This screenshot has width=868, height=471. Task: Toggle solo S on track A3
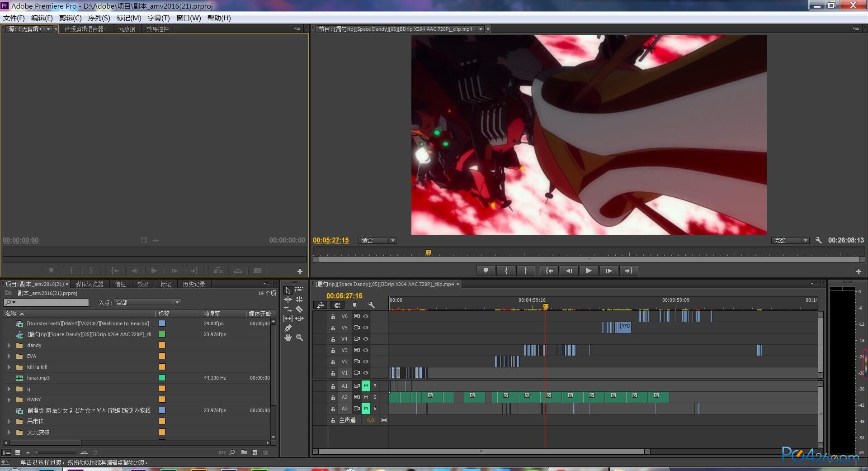coord(375,409)
